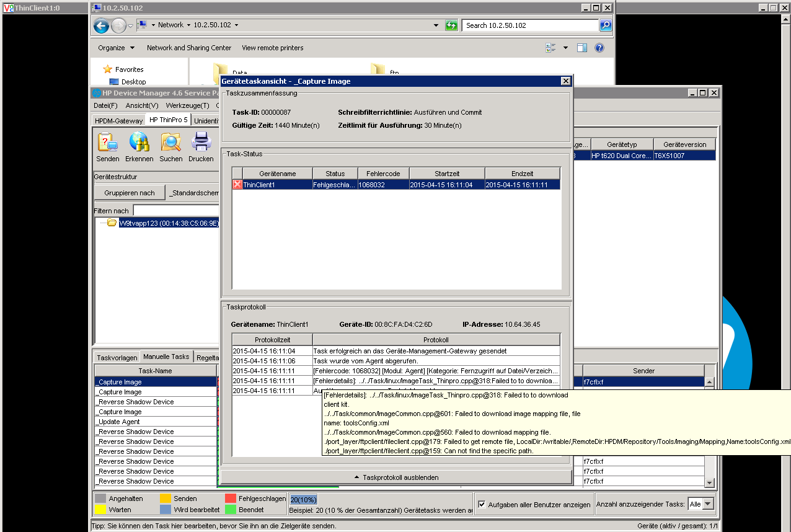Screen dimensions: 791x532
Task: Open Explorer help via question mark icon
Action: click(599, 48)
